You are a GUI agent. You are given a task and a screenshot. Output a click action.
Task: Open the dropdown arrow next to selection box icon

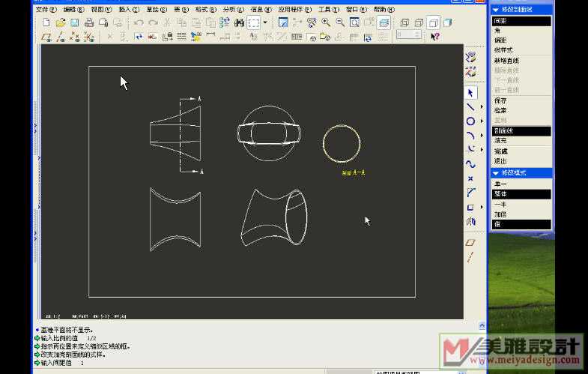265,23
